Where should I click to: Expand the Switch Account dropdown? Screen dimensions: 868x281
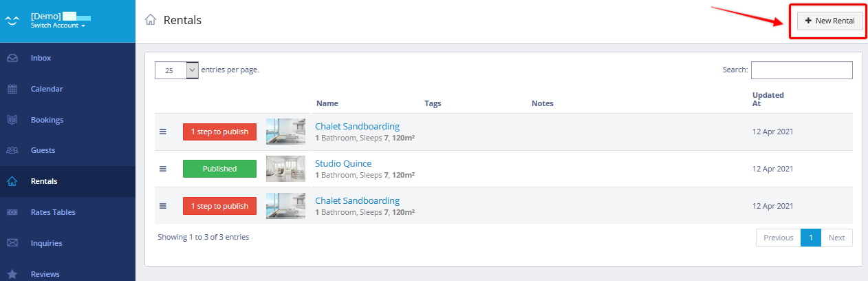click(58, 26)
